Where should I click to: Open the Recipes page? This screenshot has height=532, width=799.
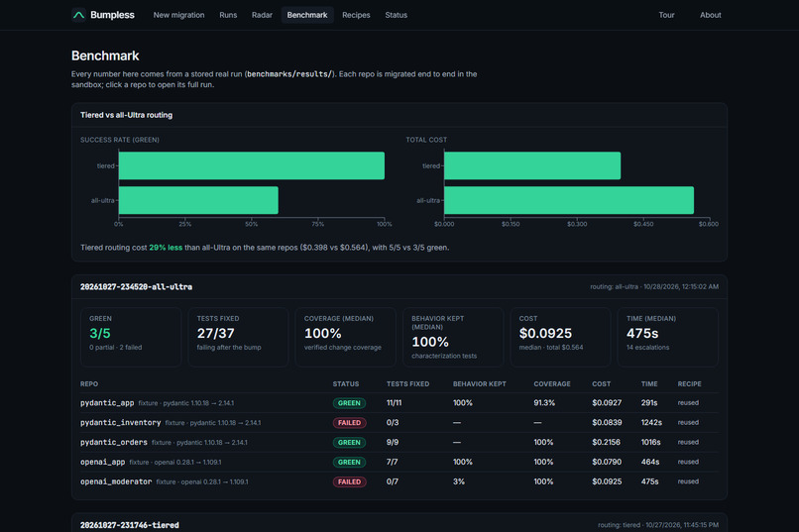(356, 15)
